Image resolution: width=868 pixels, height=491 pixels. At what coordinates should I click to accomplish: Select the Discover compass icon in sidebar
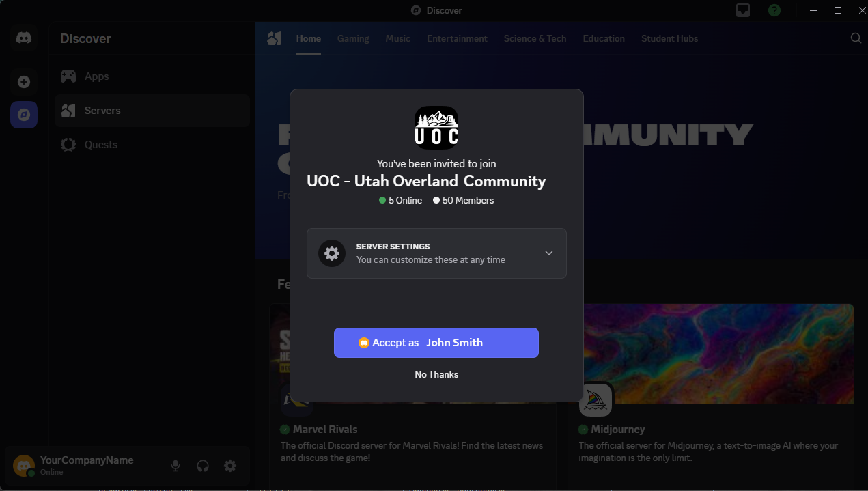coord(24,115)
